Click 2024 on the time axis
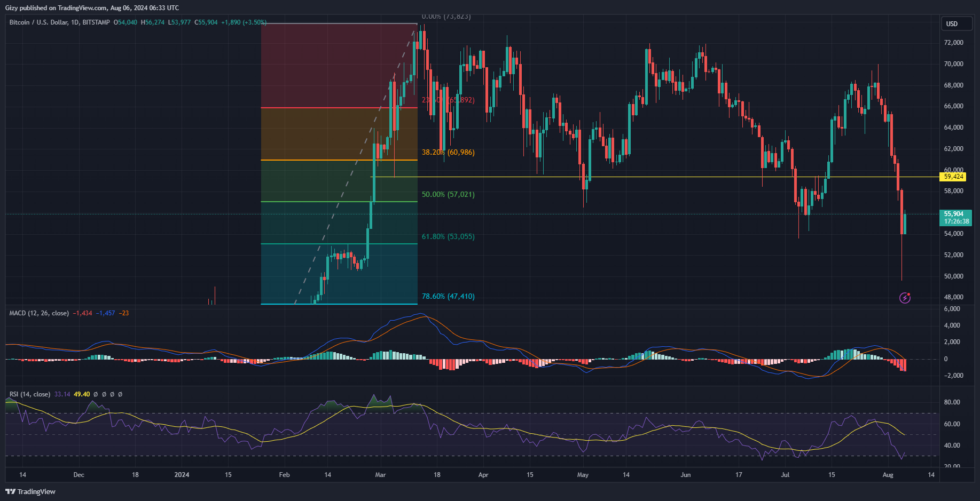980x501 pixels. tap(182, 475)
